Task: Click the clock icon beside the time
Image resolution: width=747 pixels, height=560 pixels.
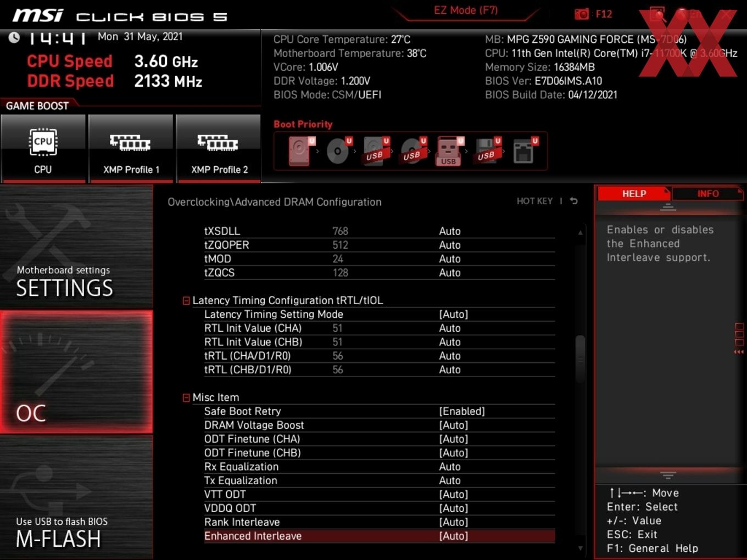Action: (x=14, y=37)
